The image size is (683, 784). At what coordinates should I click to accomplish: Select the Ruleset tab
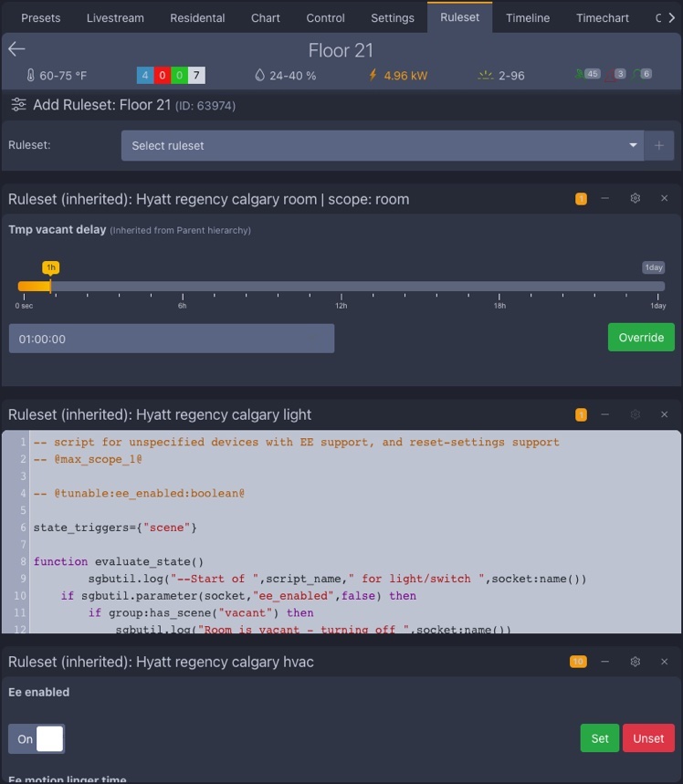[459, 17]
